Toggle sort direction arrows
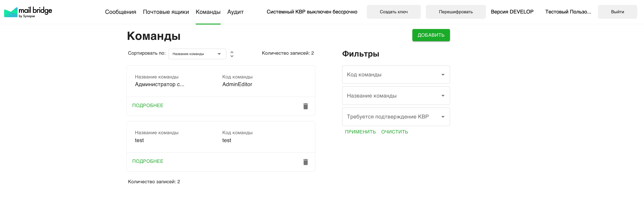Screen dimensions: 644x213 [232, 54]
